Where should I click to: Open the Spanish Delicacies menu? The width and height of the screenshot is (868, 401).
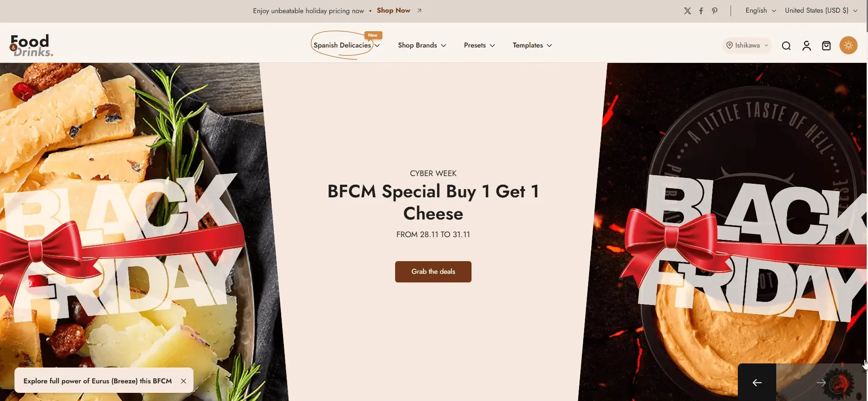[346, 45]
